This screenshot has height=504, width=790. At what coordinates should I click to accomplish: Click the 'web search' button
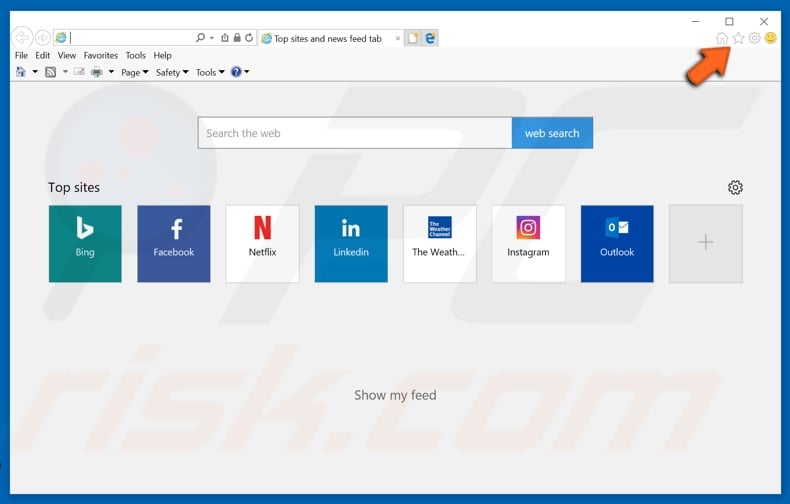(x=552, y=133)
